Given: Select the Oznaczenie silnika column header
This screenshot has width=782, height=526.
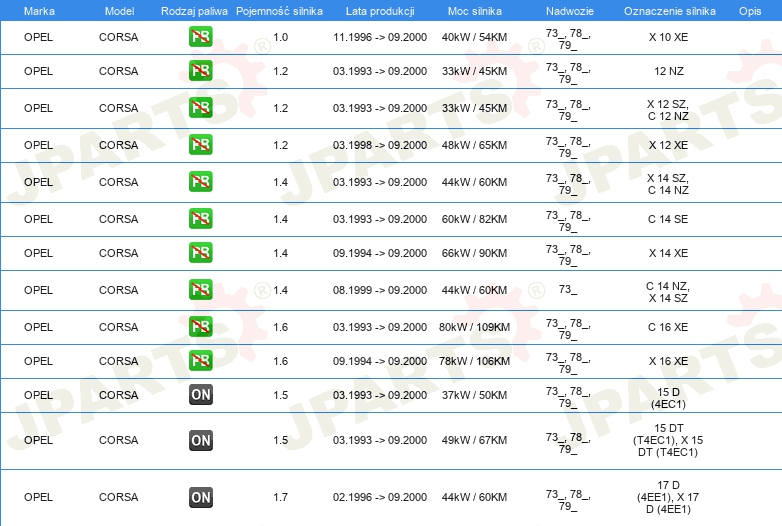Looking at the screenshot, I should (669, 11).
